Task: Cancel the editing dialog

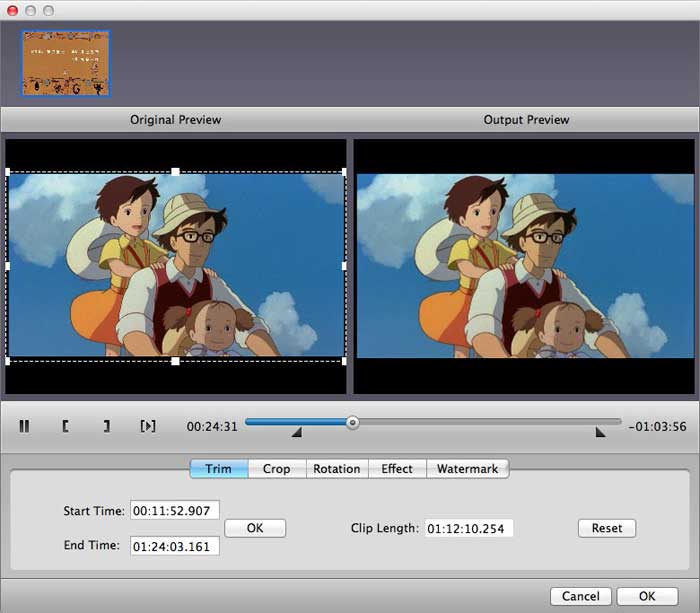Action: click(581, 596)
